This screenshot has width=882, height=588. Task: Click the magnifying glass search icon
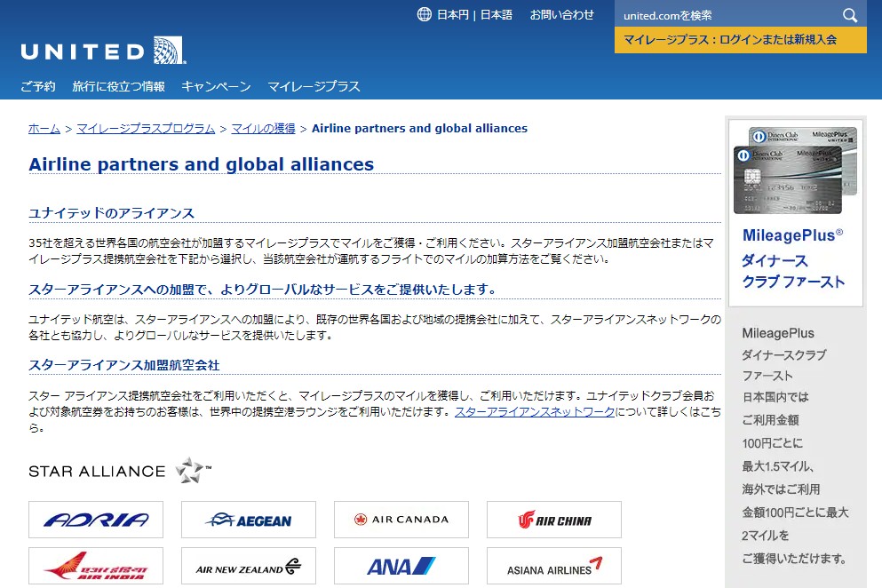(x=850, y=15)
